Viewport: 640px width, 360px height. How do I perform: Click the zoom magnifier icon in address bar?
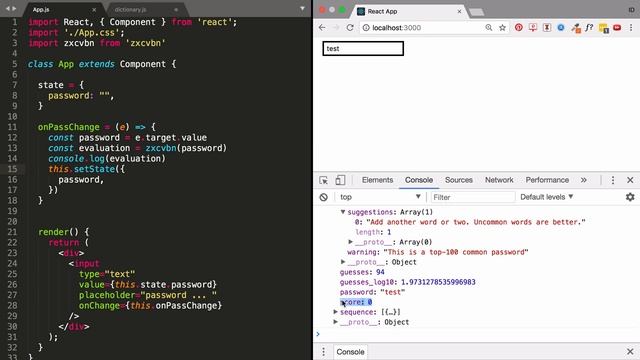tap(489, 27)
